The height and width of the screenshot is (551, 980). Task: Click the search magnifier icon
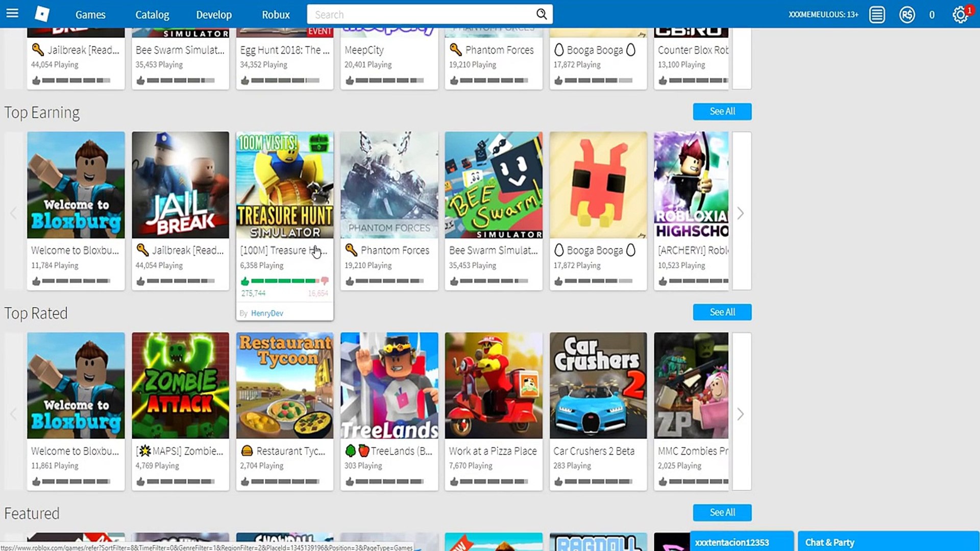pos(542,14)
